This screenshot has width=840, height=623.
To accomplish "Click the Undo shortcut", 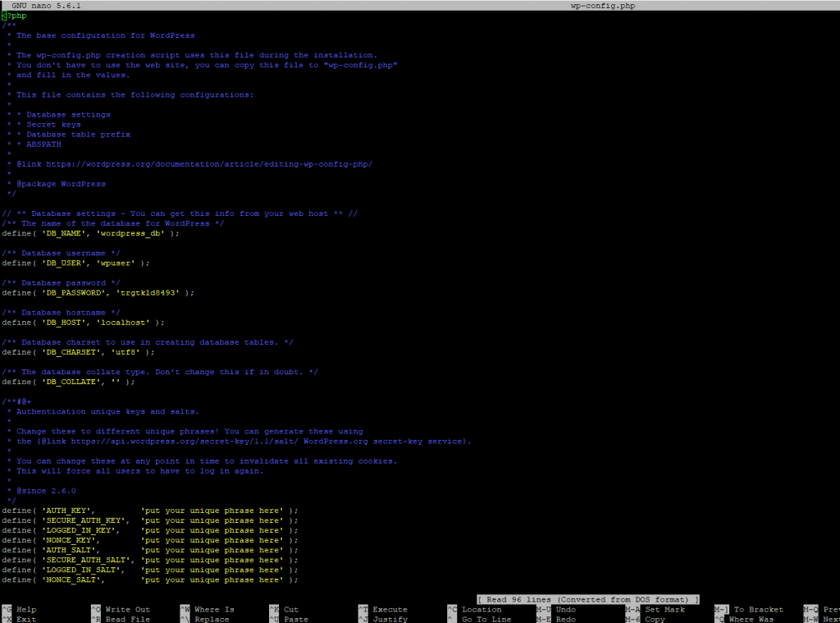I will tap(565, 610).
